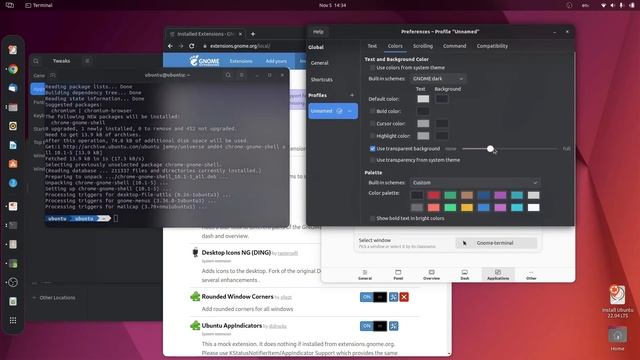Open Shortcuts in Preferences sidebar
640x360 pixels.
tap(322, 80)
